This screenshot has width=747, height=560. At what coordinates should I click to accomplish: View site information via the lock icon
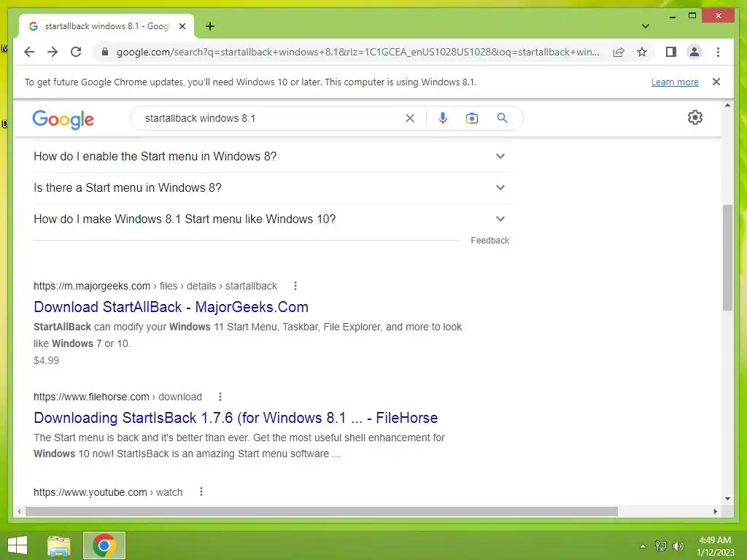pos(105,52)
